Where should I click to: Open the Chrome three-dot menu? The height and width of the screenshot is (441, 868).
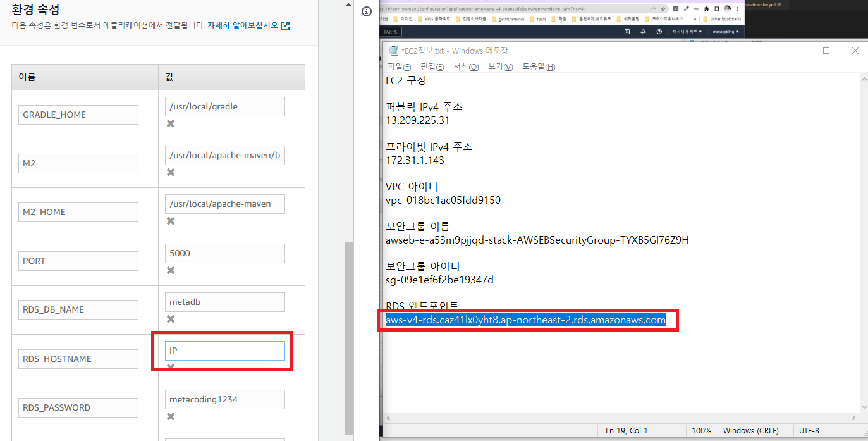point(738,9)
